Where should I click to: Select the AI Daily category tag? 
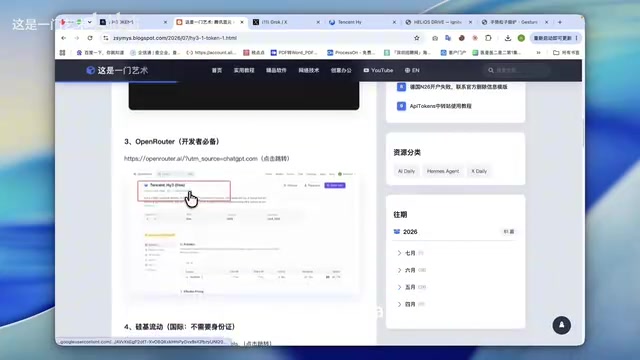coord(406,171)
